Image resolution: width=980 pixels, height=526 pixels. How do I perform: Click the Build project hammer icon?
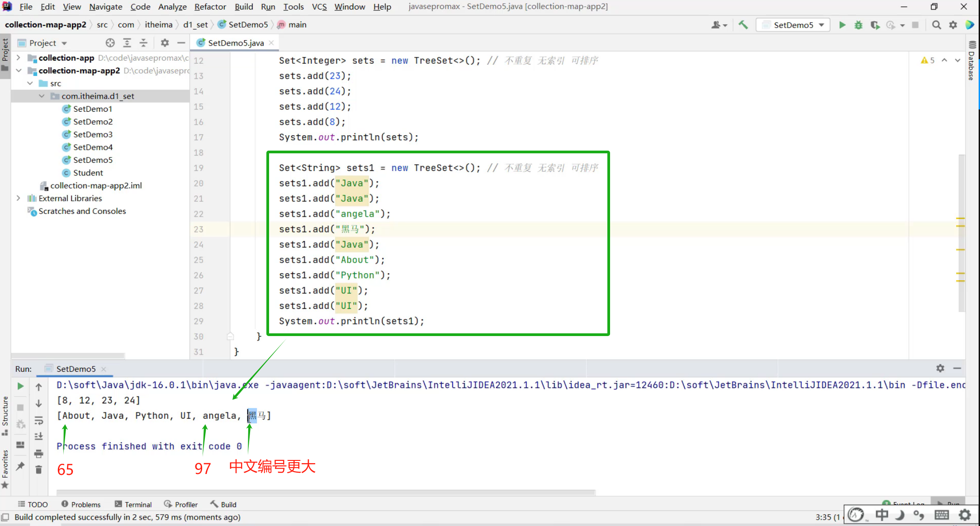[x=743, y=25]
